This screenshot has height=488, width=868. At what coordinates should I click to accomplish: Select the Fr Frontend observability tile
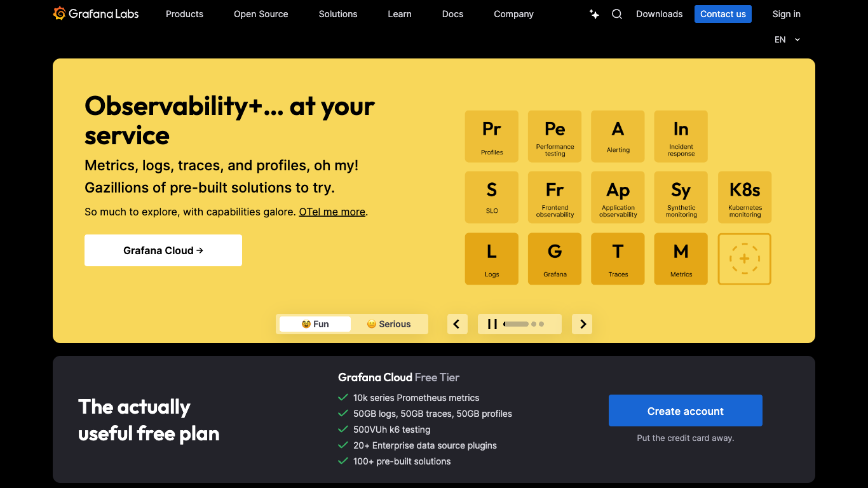tap(555, 198)
